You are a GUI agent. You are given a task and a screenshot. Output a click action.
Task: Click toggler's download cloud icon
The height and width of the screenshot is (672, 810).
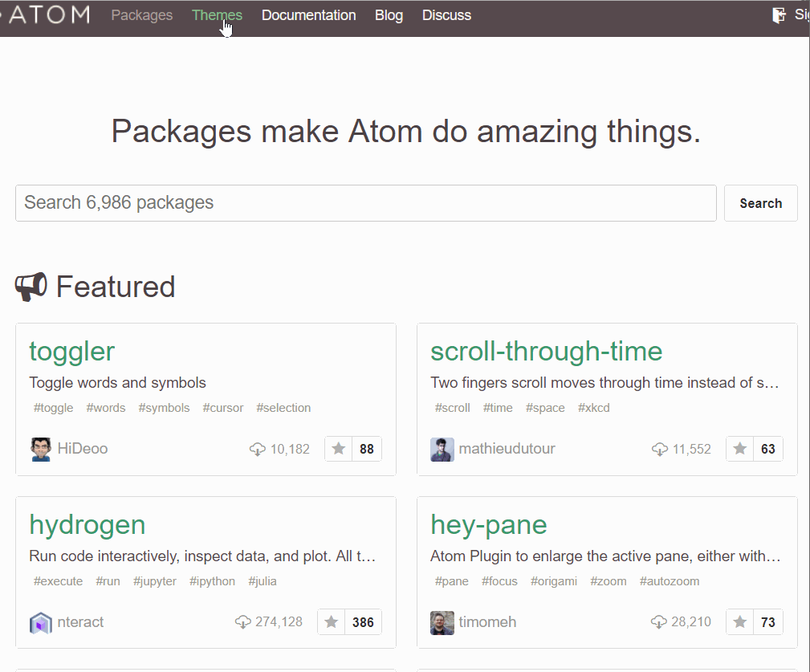pyautogui.click(x=257, y=450)
